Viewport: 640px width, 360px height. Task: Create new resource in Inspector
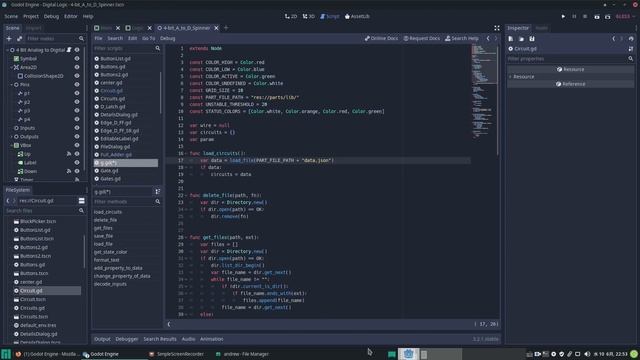click(511, 39)
